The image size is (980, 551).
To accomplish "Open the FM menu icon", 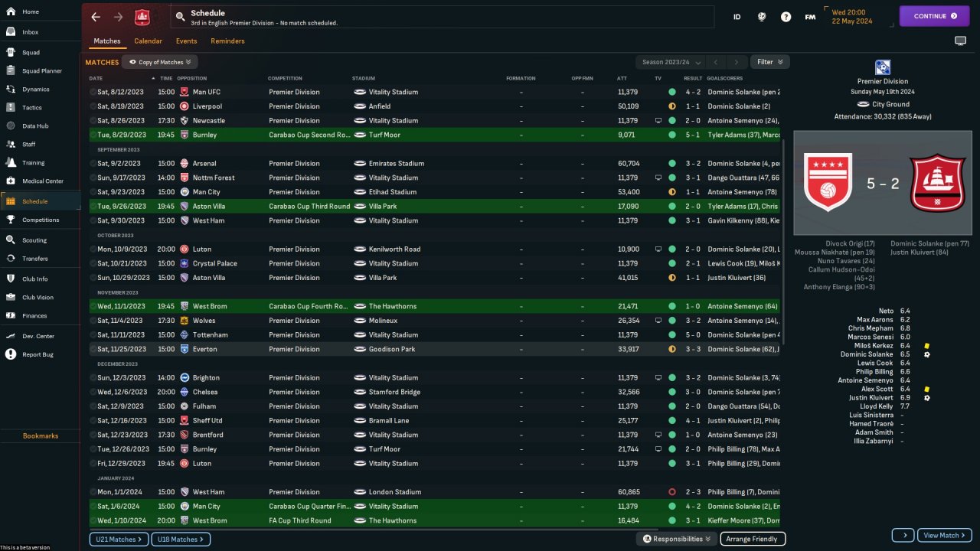I will pos(810,17).
